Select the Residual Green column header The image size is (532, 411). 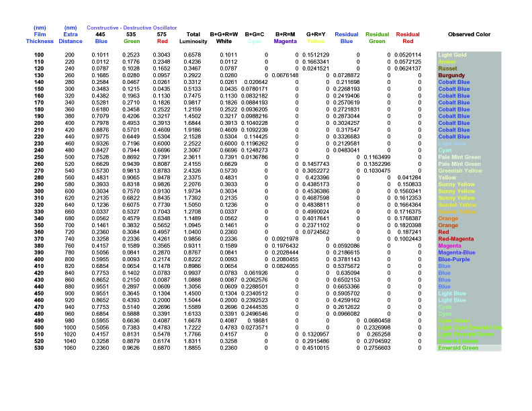click(377, 36)
